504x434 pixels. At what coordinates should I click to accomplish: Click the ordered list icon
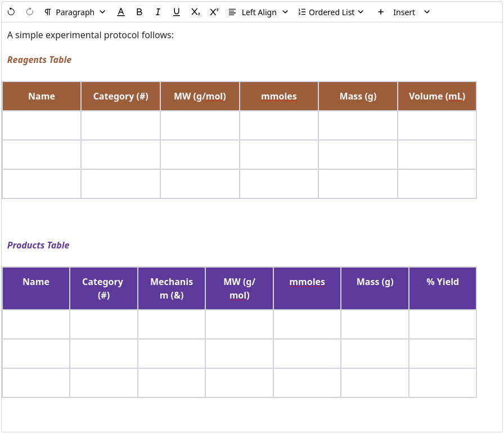[x=302, y=12]
